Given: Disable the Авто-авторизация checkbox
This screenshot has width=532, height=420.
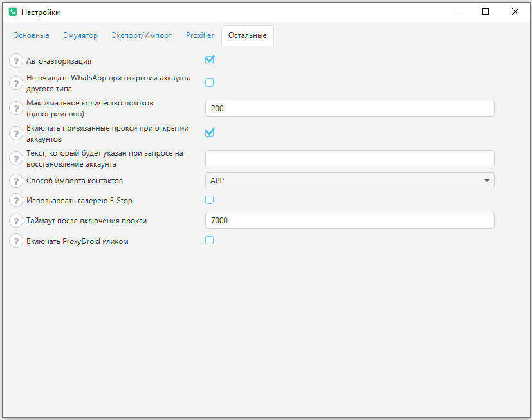Looking at the screenshot, I should pos(210,60).
